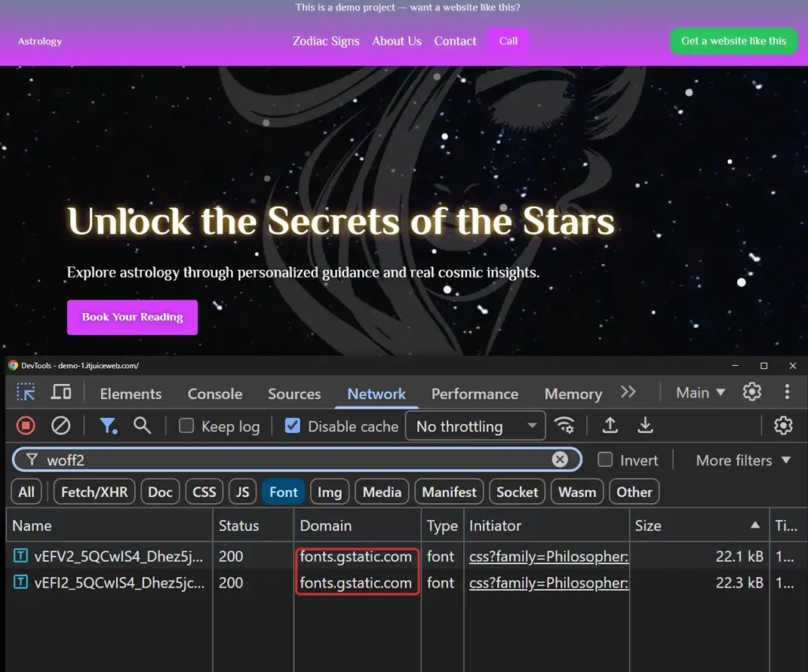This screenshot has height=672, width=808.
Task: Open About Us nav link
Action: 397,41
